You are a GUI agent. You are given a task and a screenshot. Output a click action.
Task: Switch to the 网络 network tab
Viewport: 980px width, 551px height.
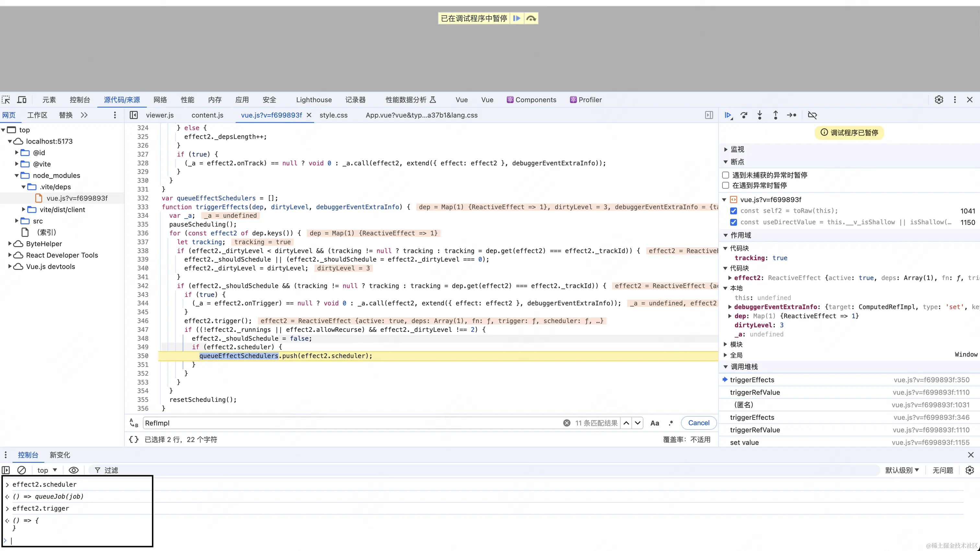tap(160, 100)
